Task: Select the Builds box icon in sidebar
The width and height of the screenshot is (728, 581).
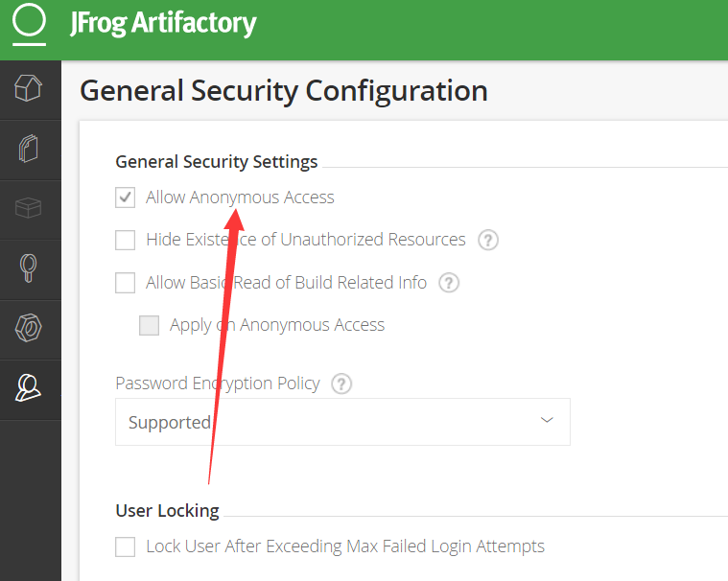Action: (30, 208)
